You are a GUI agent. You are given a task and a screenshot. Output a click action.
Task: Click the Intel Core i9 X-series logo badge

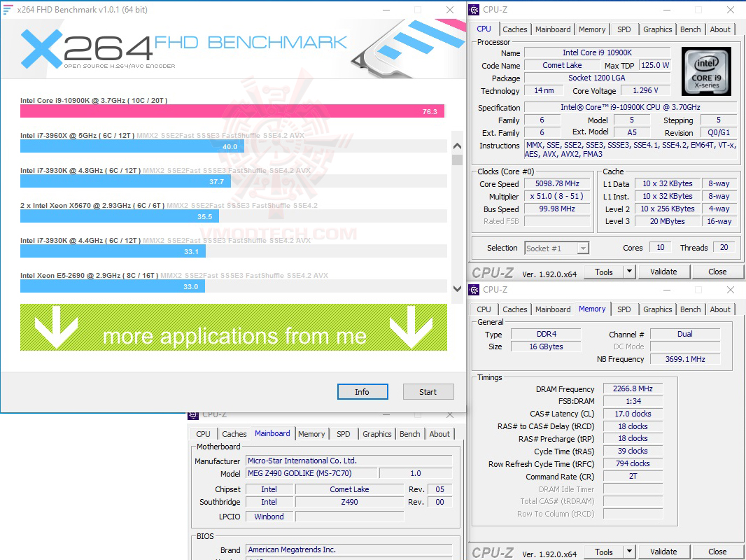[706, 71]
